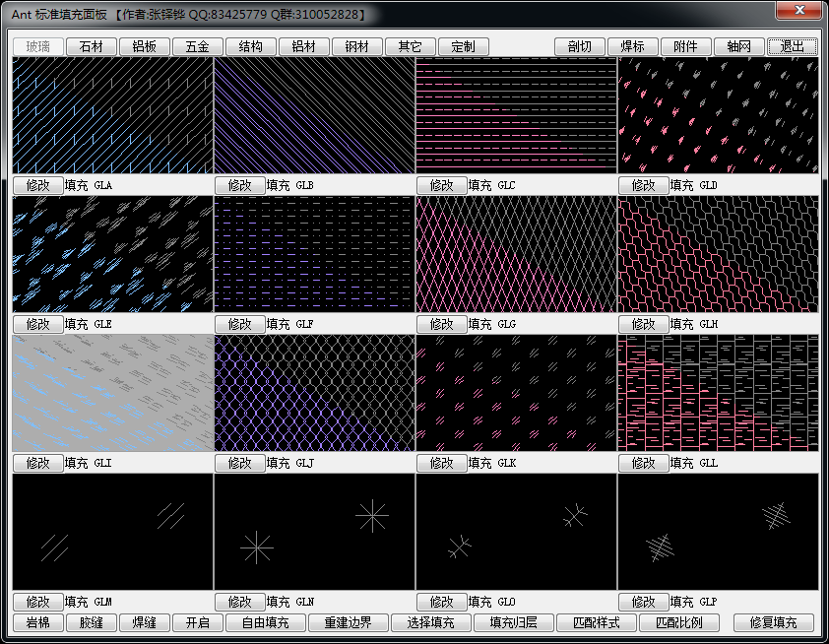The height and width of the screenshot is (644, 829).
Task: Choose the GLL brick-style pattern preview
Action: [718, 393]
